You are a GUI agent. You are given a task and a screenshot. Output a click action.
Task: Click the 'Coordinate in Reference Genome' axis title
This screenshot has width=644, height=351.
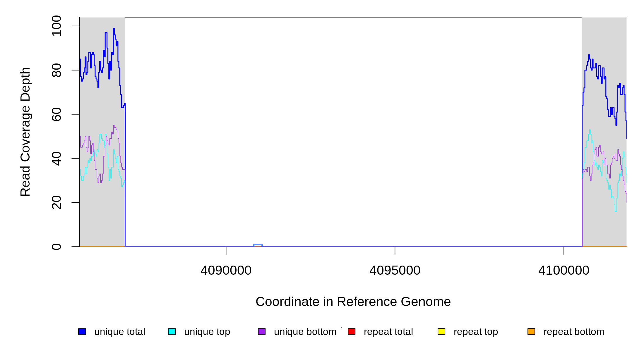[x=353, y=302]
